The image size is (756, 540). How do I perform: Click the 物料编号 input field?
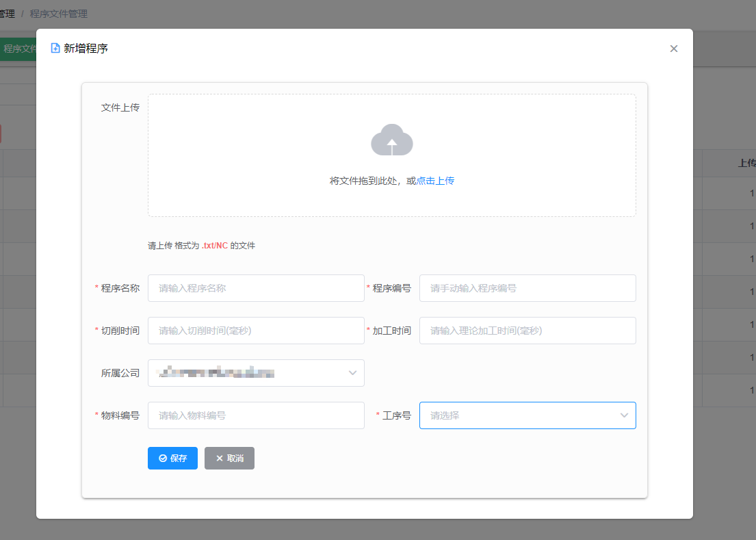tap(256, 415)
